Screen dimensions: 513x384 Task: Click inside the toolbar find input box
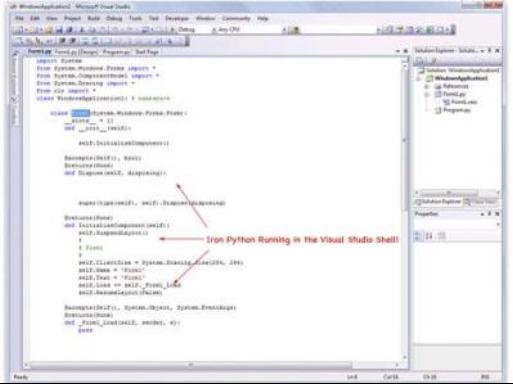pos(338,30)
